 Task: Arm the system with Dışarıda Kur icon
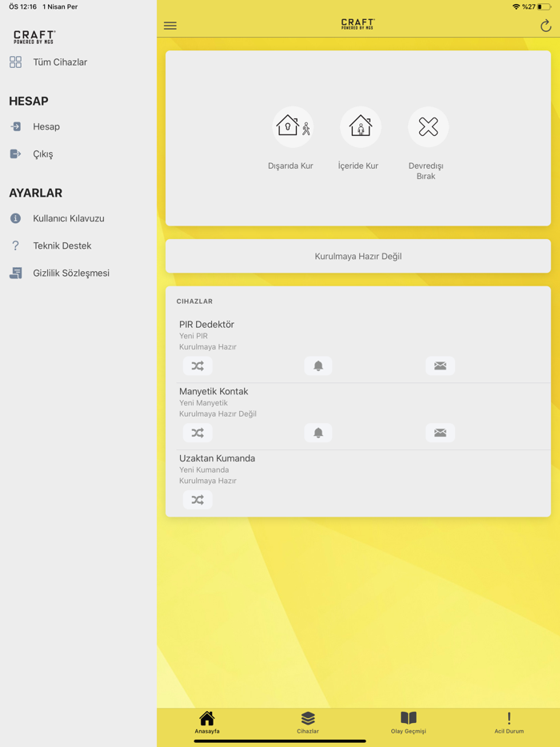click(x=293, y=126)
